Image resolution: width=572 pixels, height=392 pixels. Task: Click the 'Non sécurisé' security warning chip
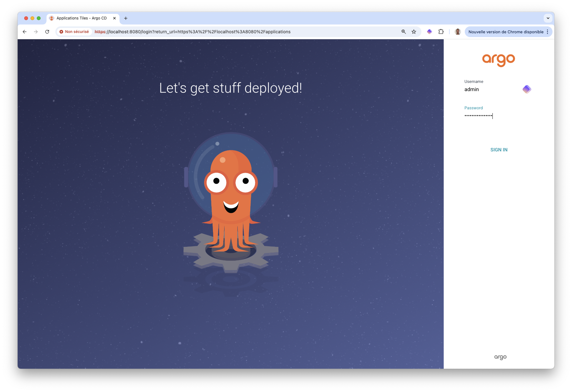(75, 32)
